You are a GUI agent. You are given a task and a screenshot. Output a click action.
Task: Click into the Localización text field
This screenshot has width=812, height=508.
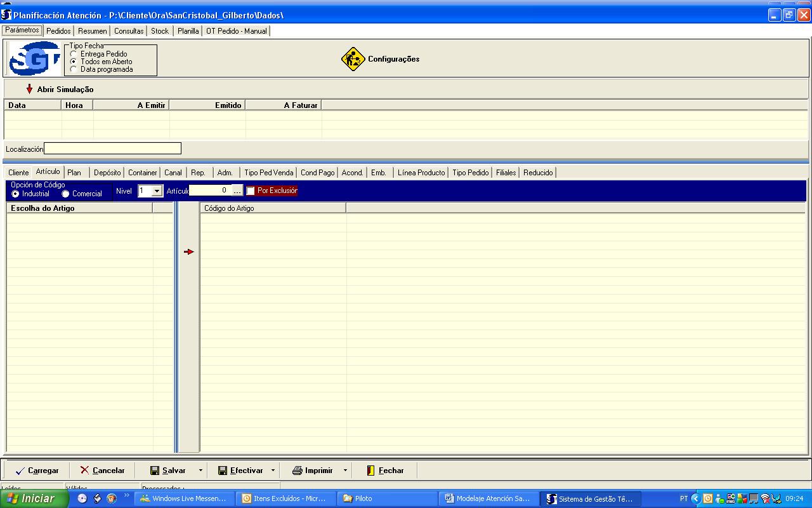click(x=112, y=149)
